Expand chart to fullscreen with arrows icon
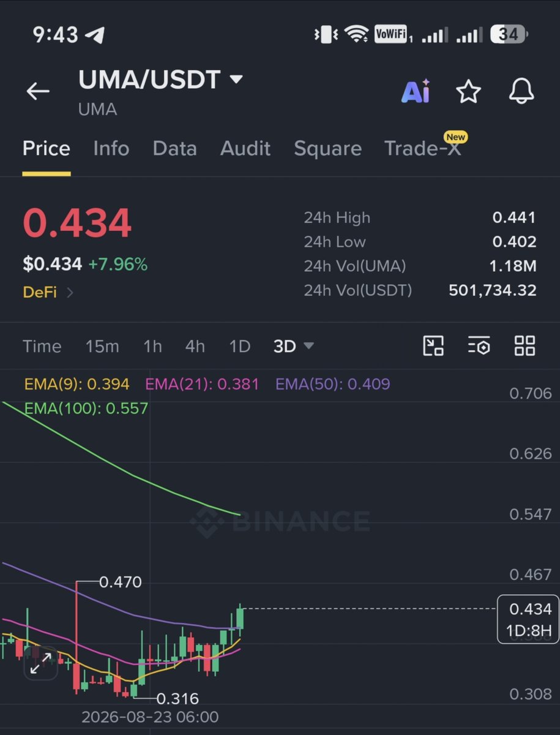Viewport: 560px width, 735px height. (x=40, y=663)
